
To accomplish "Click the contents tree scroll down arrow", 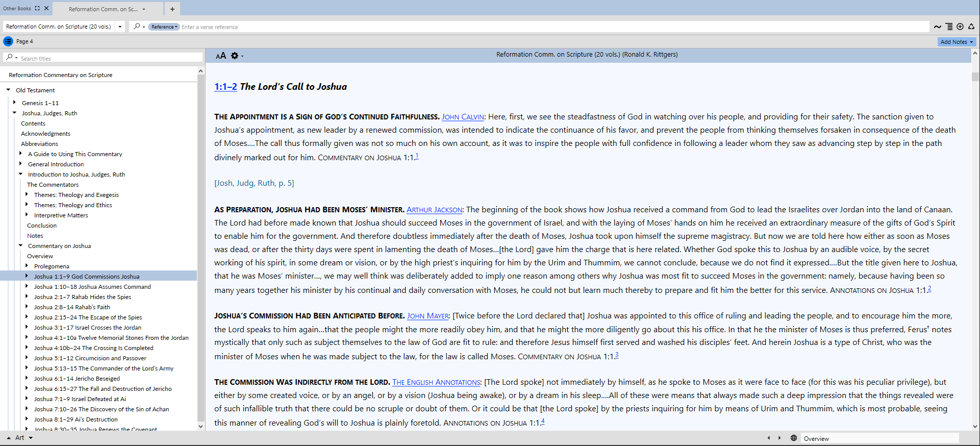I will click(x=200, y=426).
